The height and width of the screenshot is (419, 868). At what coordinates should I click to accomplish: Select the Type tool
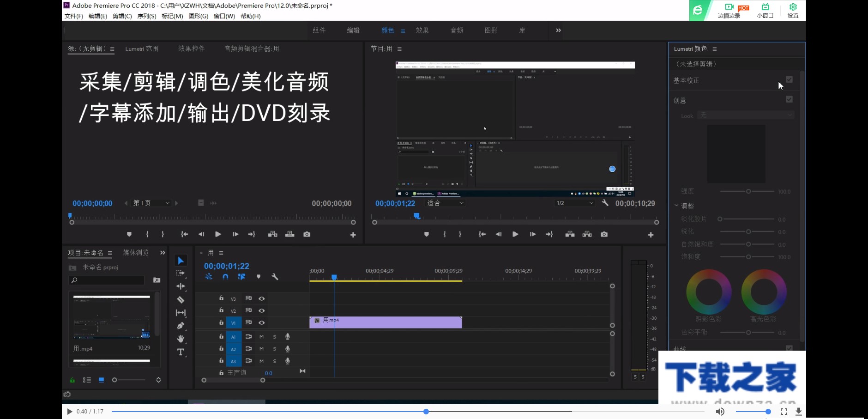click(181, 352)
